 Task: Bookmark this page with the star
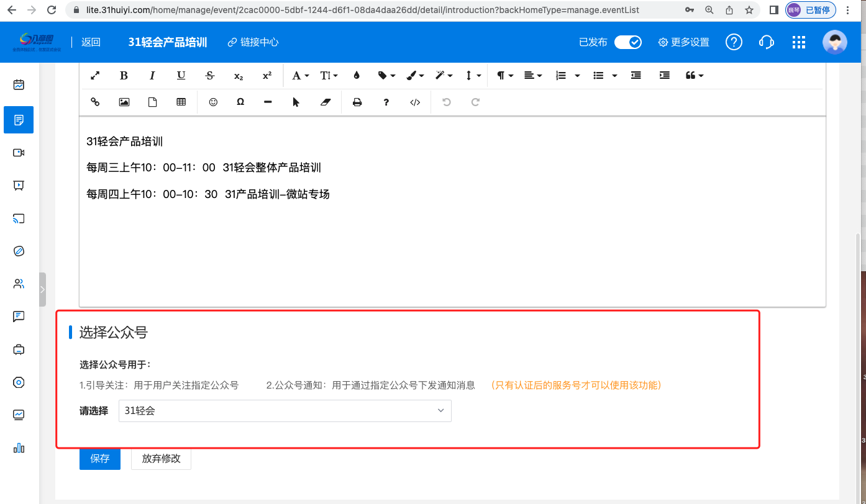click(x=749, y=10)
